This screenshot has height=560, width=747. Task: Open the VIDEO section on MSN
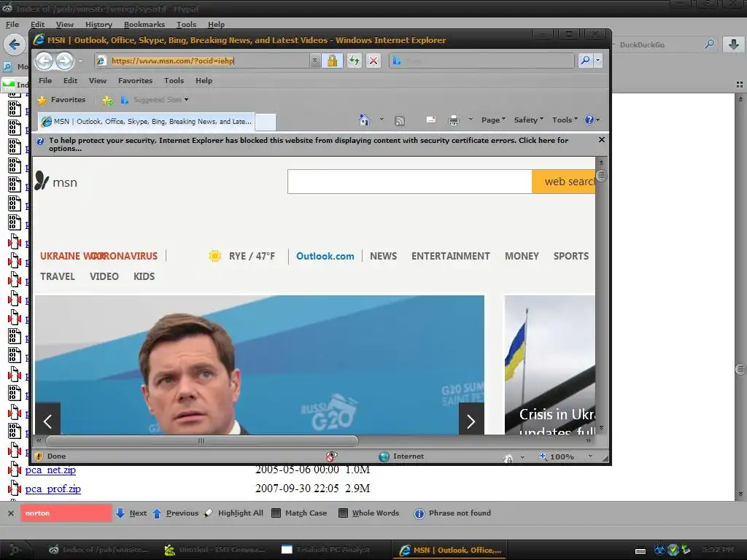coord(104,276)
